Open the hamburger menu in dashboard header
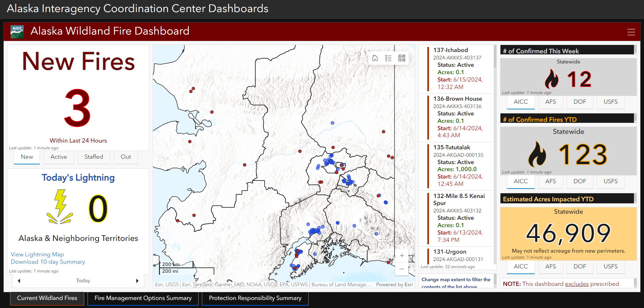 (631, 32)
